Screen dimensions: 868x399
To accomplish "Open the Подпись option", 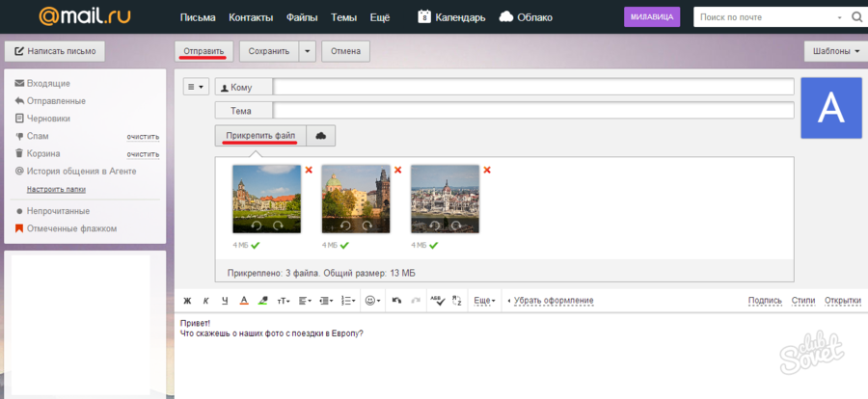I will point(765,301).
